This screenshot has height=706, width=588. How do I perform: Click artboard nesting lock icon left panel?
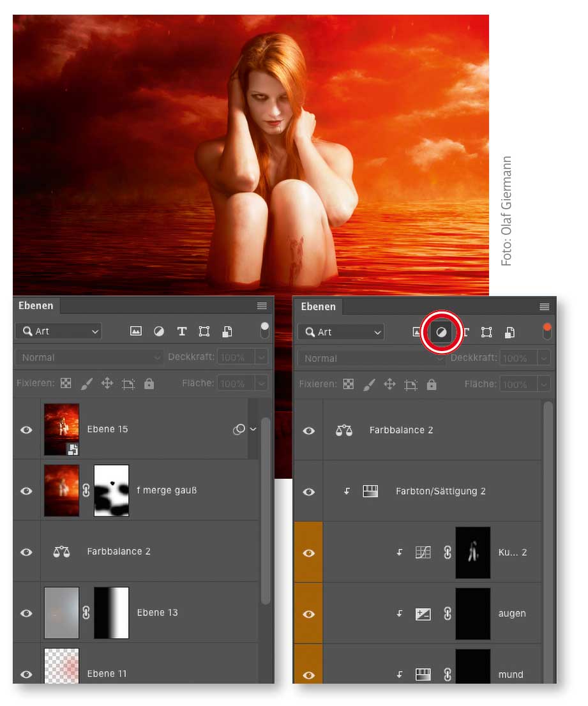[x=128, y=384]
